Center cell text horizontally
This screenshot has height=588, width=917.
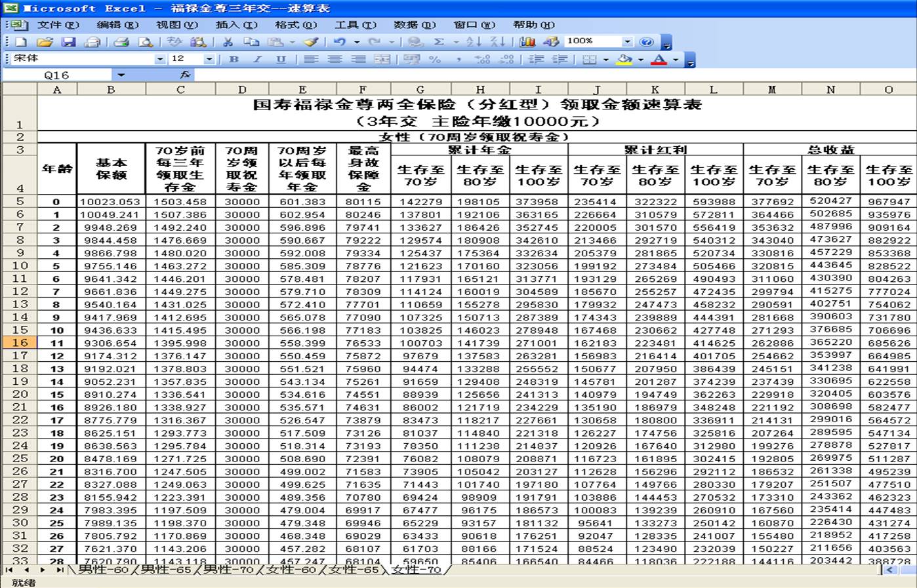(335, 60)
